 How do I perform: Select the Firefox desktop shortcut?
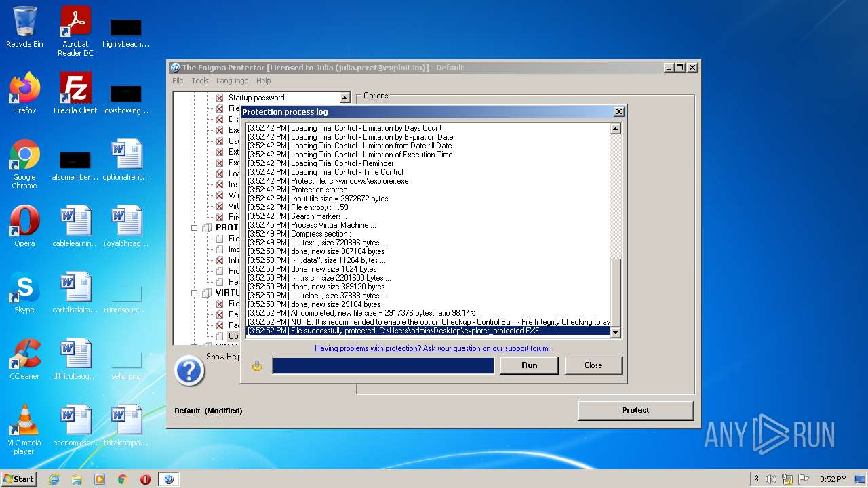pyautogui.click(x=24, y=94)
